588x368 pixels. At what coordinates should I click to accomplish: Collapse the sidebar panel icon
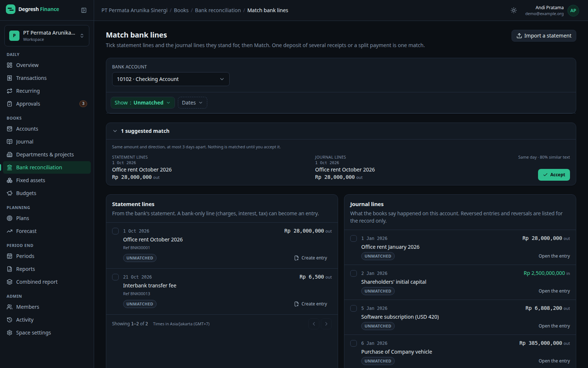pos(84,10)
